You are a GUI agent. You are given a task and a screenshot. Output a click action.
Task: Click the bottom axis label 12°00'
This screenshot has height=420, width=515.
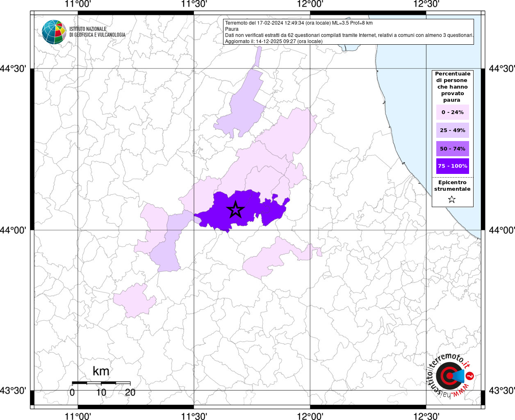pos(310,416)
